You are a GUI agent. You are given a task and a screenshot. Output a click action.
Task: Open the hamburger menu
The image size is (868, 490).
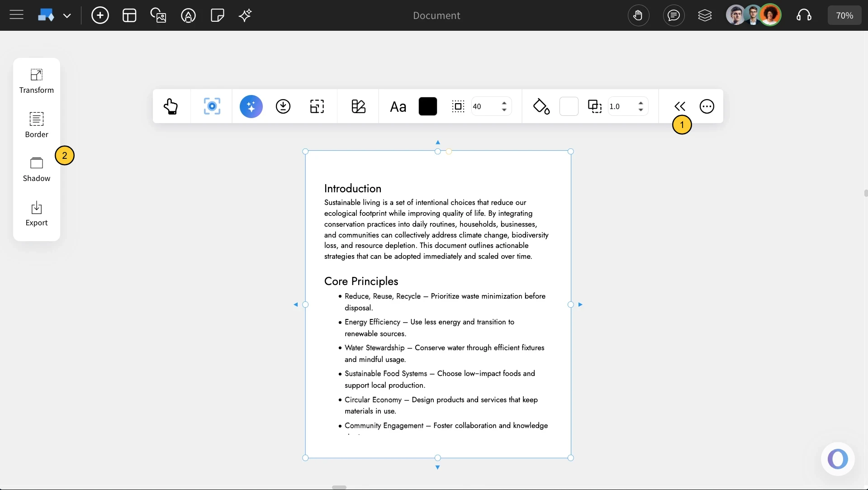point(16,15)
